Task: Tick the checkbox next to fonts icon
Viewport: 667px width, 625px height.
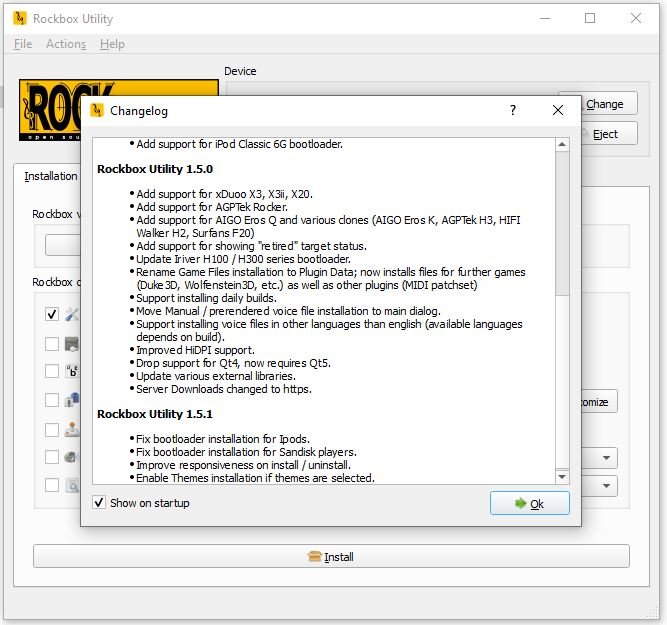Action: pyautogui.click(x=52, y=372)
